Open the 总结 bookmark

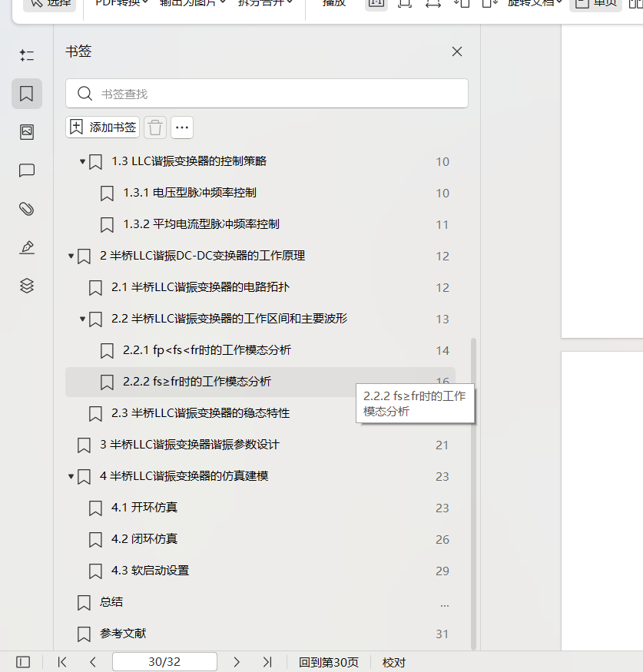coord(111,601)
